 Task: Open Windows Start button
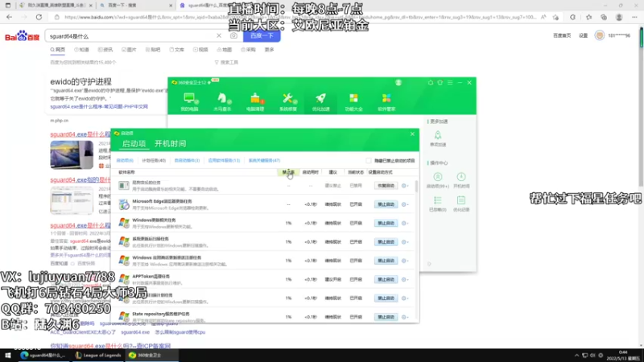[8, 356]
